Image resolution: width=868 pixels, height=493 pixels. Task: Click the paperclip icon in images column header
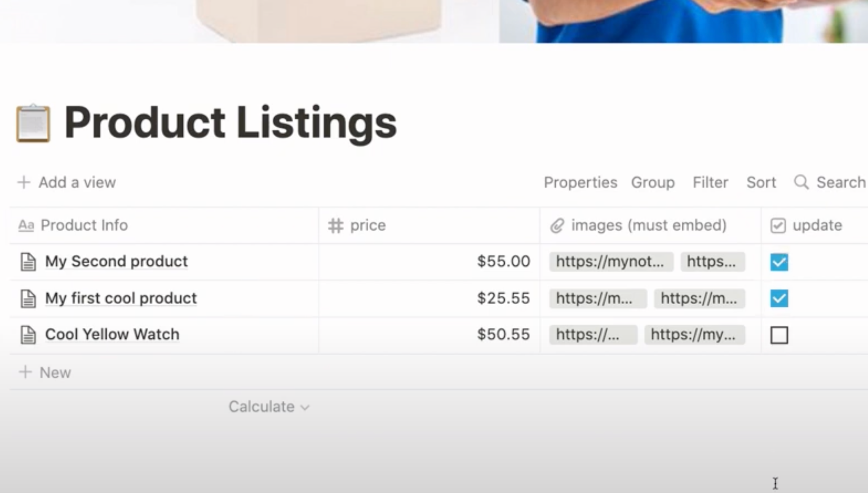pos(557,225)
